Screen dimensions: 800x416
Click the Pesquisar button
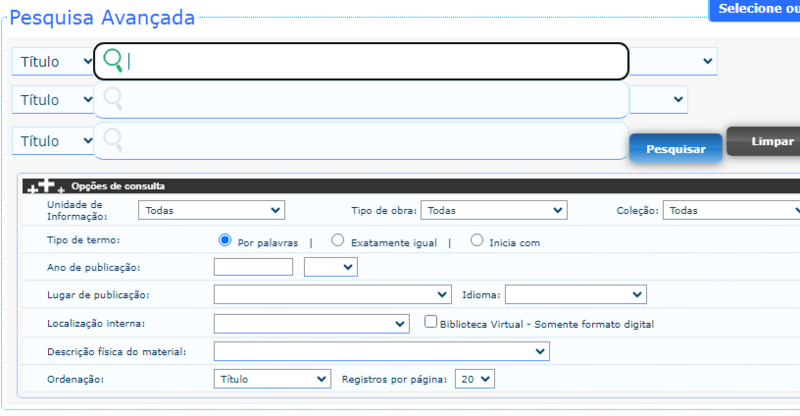coord(675,149)
